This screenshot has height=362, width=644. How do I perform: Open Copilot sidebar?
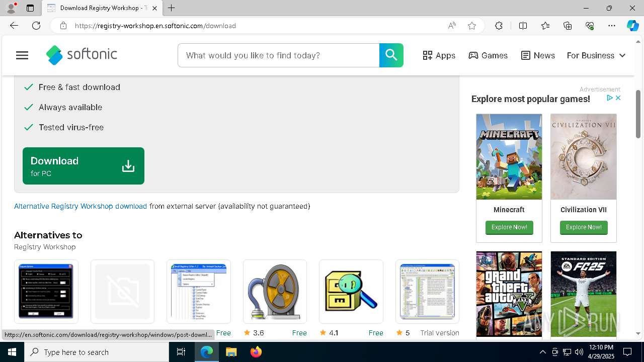(x=632, y=26)
